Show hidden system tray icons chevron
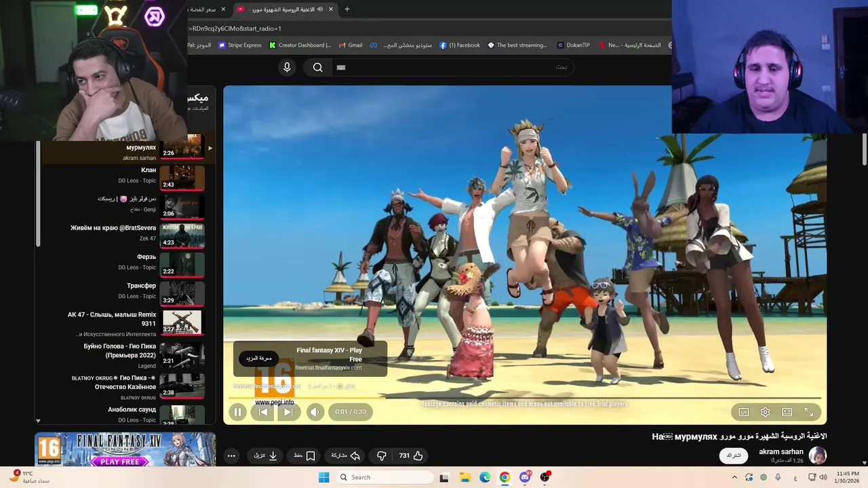868x488 pixels. click(x=734, y=477)
